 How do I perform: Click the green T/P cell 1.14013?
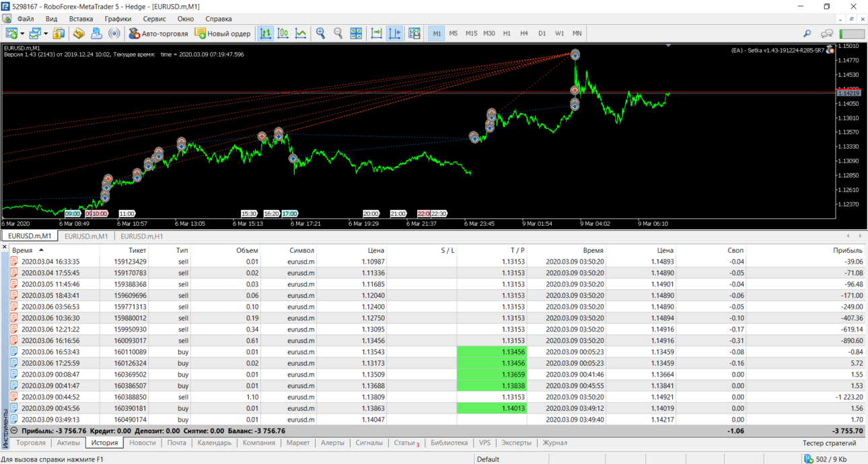click(x=492, y=408)
